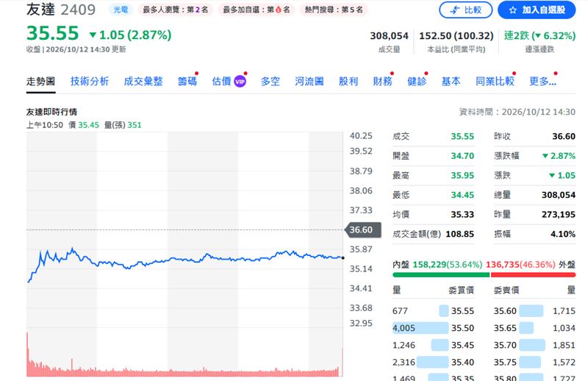Screen dimensions: 588x381
Task: Switch to 技術分析 tab
Action: [90, 82]
